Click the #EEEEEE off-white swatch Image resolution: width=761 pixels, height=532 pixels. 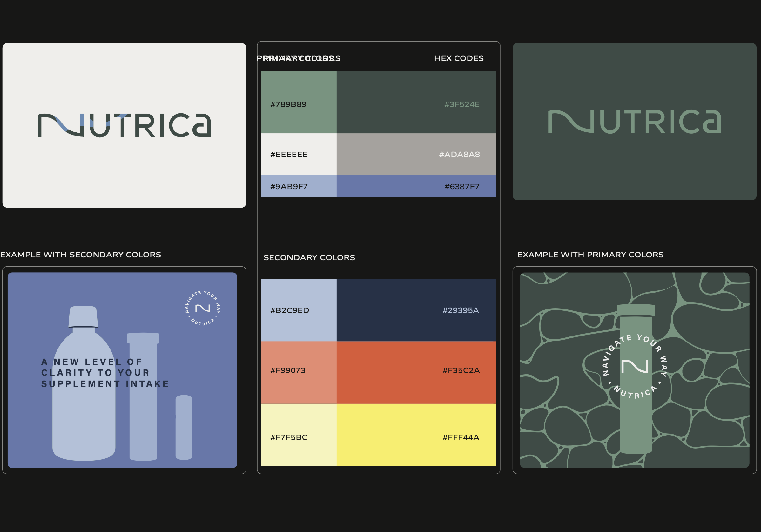tap(298, 154)
